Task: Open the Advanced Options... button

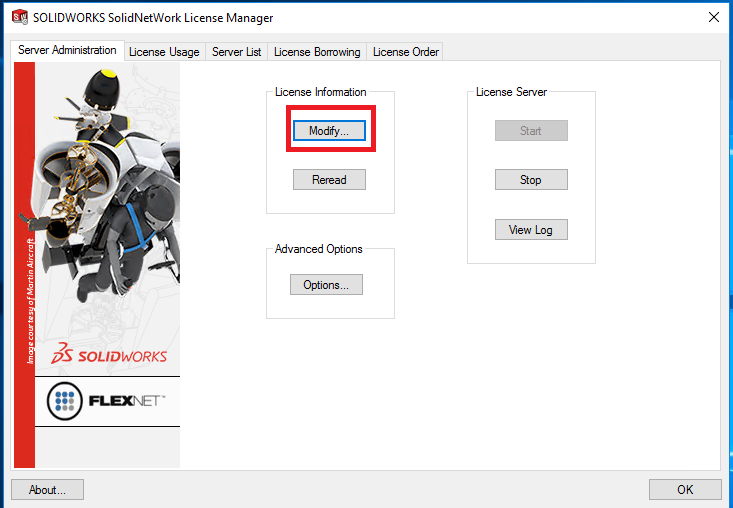Action: 326,285
